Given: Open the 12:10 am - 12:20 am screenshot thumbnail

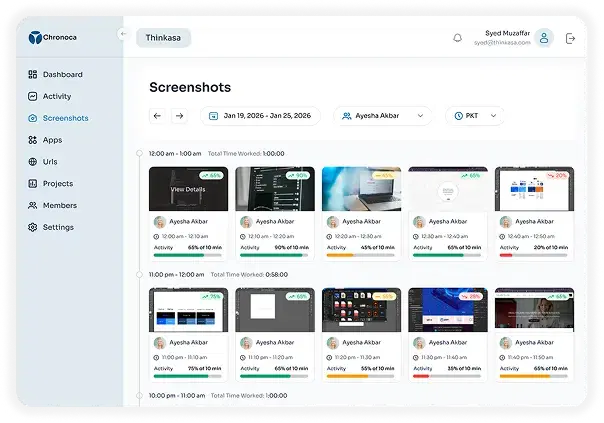Looking at the screenshot, I should coord(275,189).
